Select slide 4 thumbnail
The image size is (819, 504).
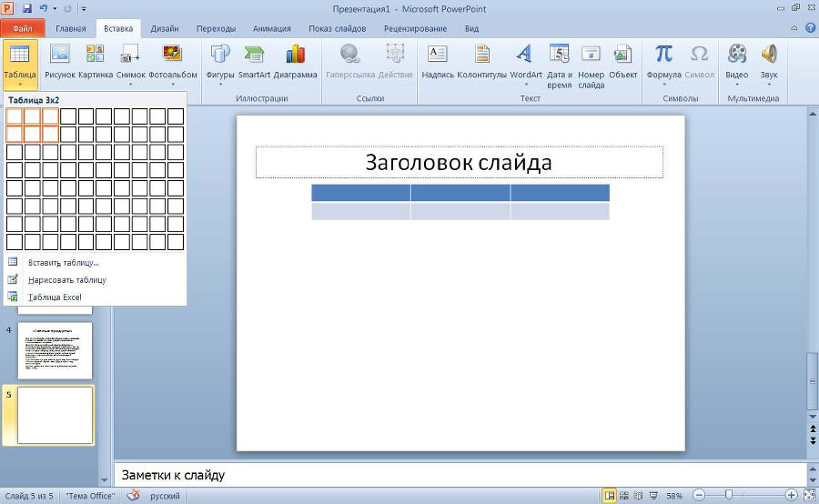pyautogui.click(x=55, y=350)
